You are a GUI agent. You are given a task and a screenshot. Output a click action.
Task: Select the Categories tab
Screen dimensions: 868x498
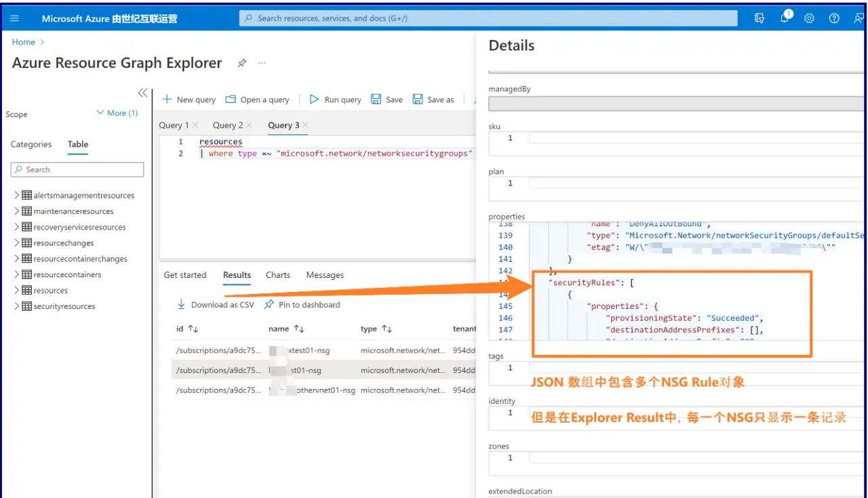(x=31, y=144)
